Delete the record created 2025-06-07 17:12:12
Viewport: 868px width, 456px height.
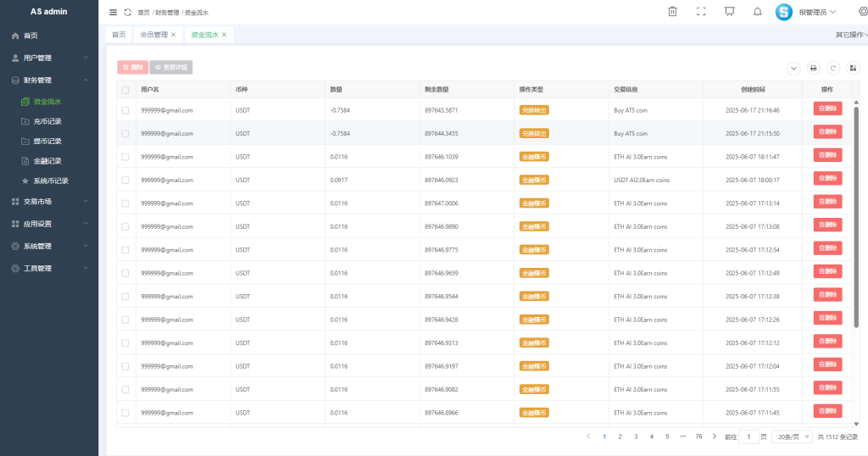point(827,341)
